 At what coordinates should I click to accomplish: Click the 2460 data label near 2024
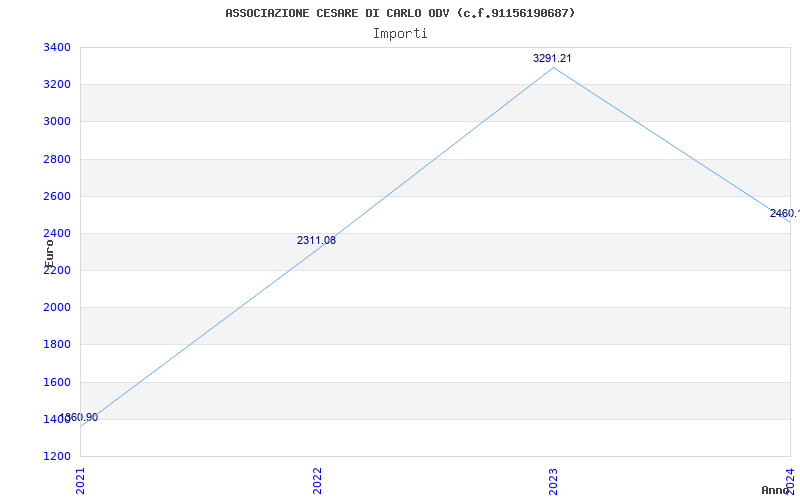785,213
